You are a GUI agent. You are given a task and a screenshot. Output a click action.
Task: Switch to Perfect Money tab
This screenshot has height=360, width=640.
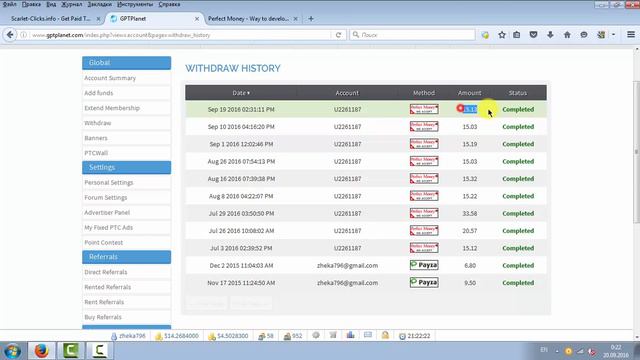click(248, 19)
